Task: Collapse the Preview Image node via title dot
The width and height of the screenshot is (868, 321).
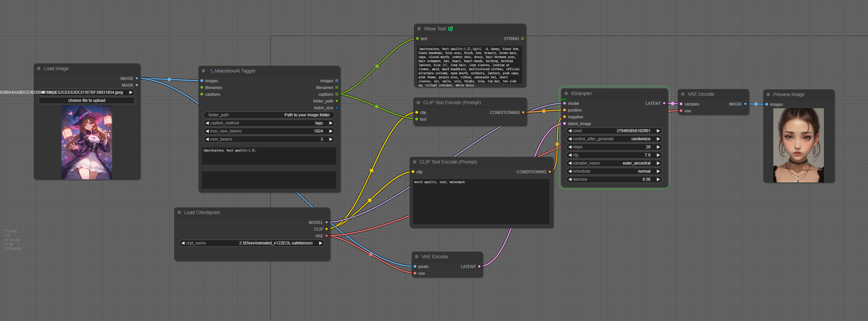Action: [769, 94]
